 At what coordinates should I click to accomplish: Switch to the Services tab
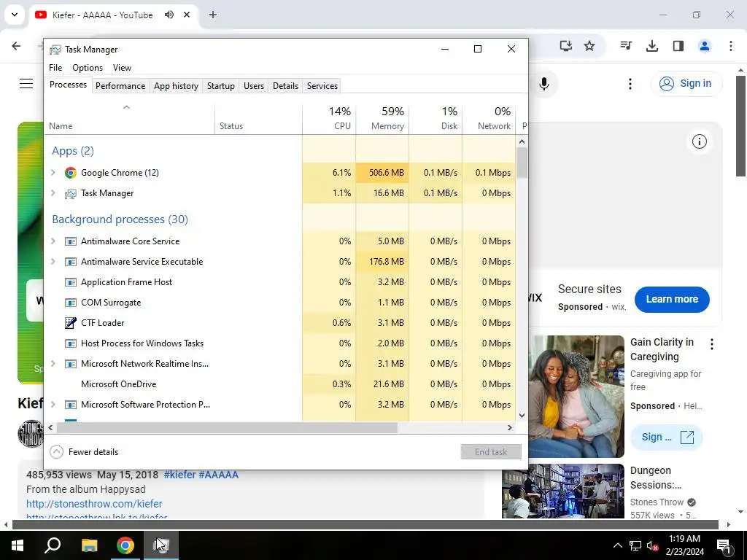322,86
